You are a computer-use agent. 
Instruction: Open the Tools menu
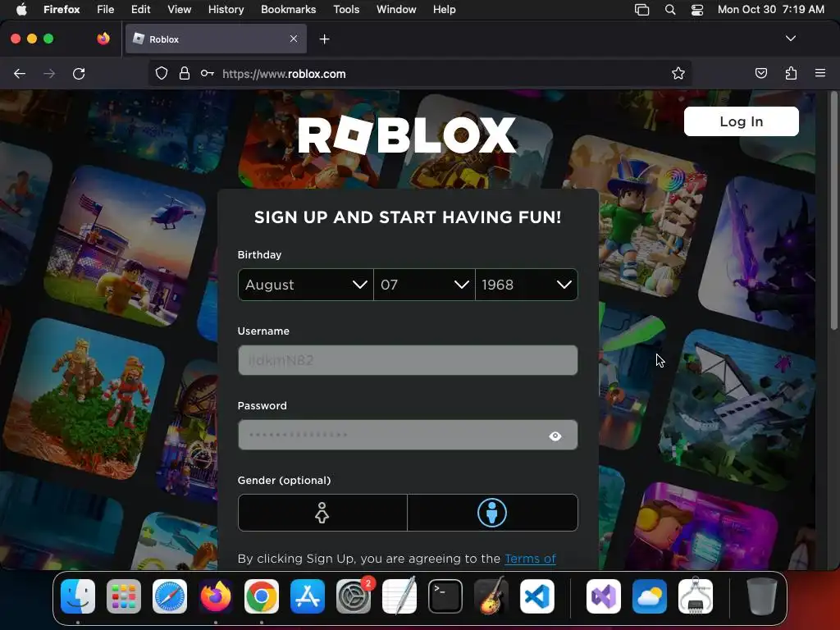click(346, 9)
